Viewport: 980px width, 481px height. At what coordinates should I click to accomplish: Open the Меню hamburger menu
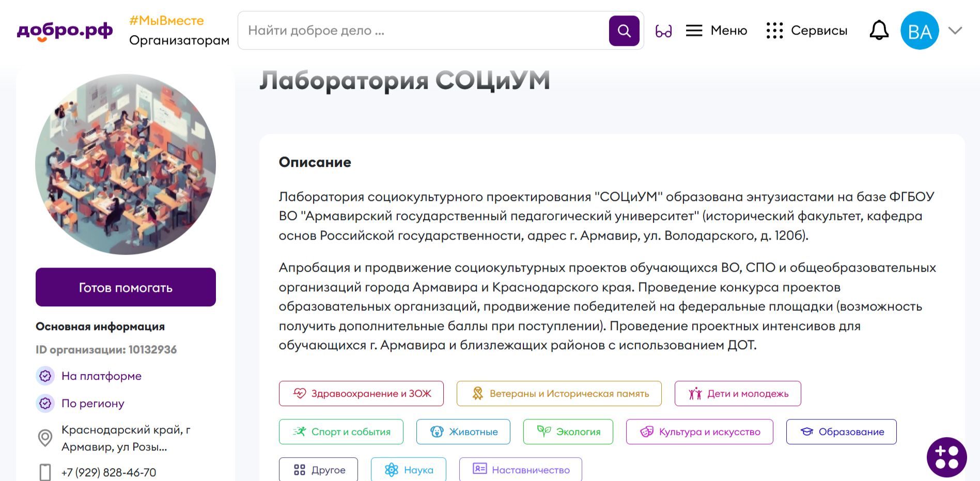coord(716,30)
